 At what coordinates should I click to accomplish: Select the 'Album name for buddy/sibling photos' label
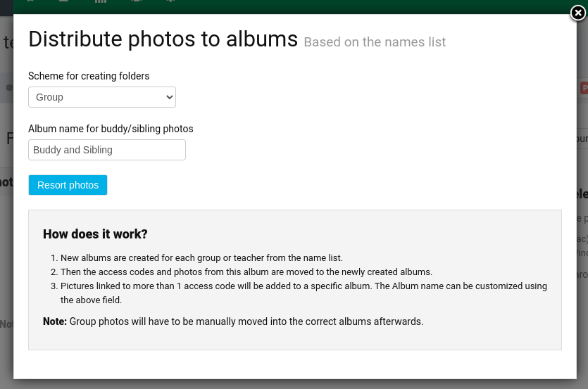(x=111, y=129)
